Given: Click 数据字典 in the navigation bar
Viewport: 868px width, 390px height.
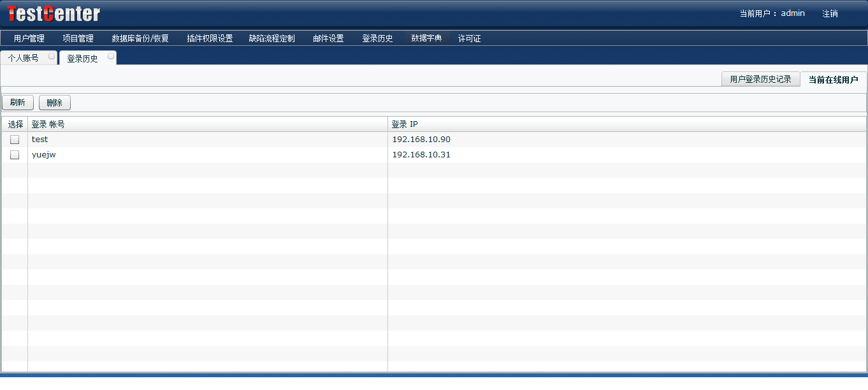Looking at the screenshot, I should pyautogui.click(x=426, y=38).
